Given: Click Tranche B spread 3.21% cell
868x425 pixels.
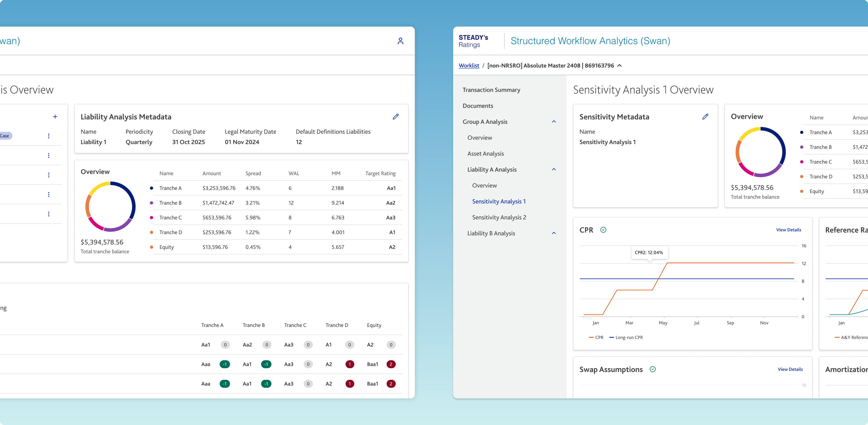Looking at the screenshot, I should point(252,203).
